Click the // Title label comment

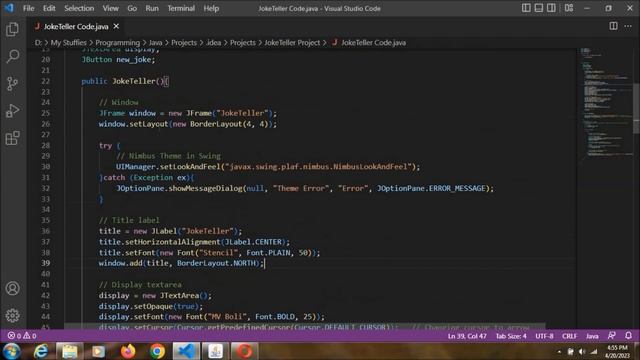coord(129,220)
